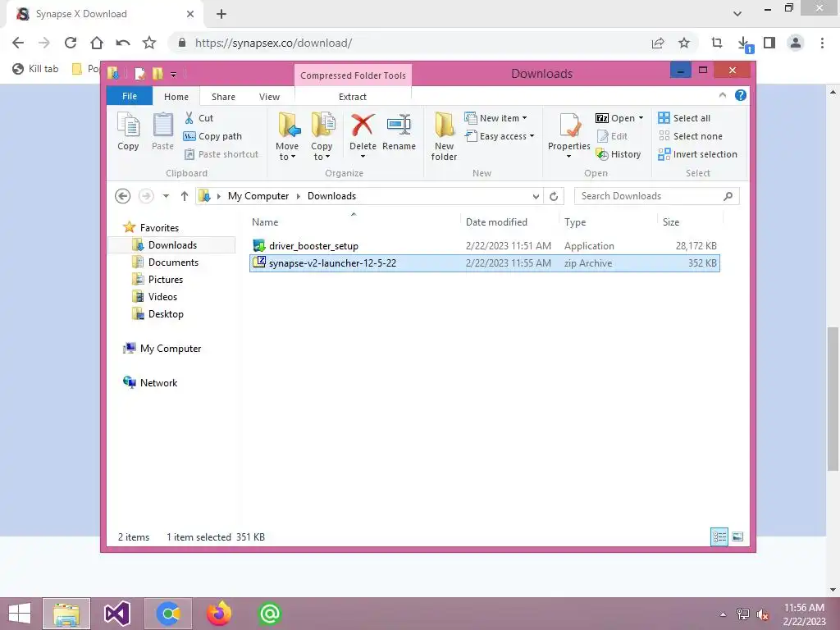Image resolution: width=840 pixels, height=630 pixels.
Task: Click Select all
Action: pos(684,118)
